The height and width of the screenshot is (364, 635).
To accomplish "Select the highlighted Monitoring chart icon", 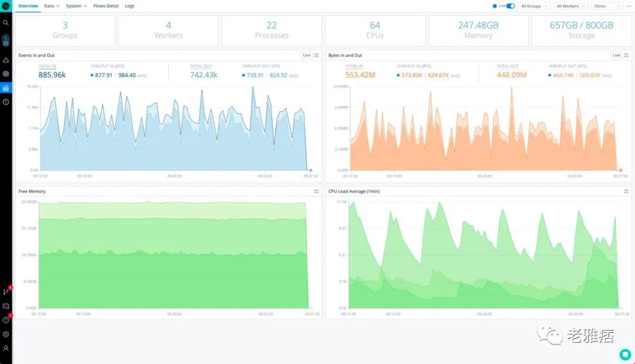I will 6,88.
